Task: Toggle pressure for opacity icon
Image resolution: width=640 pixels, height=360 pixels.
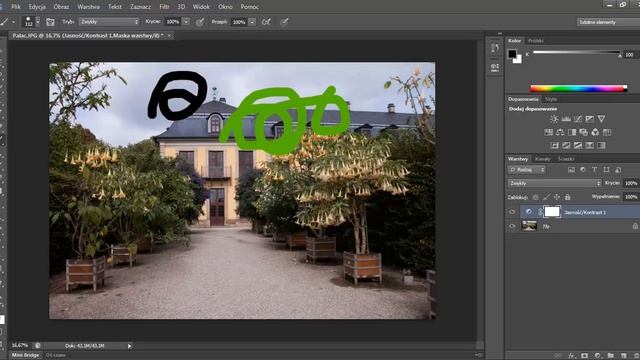Action: pyautogui.click(x=200, y=22)
